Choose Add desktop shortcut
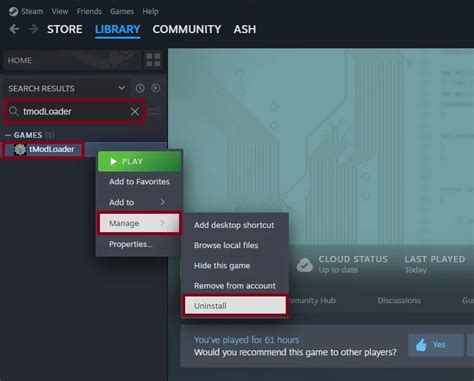Screen dimensions: 474x381 click(x=234, y=225)
